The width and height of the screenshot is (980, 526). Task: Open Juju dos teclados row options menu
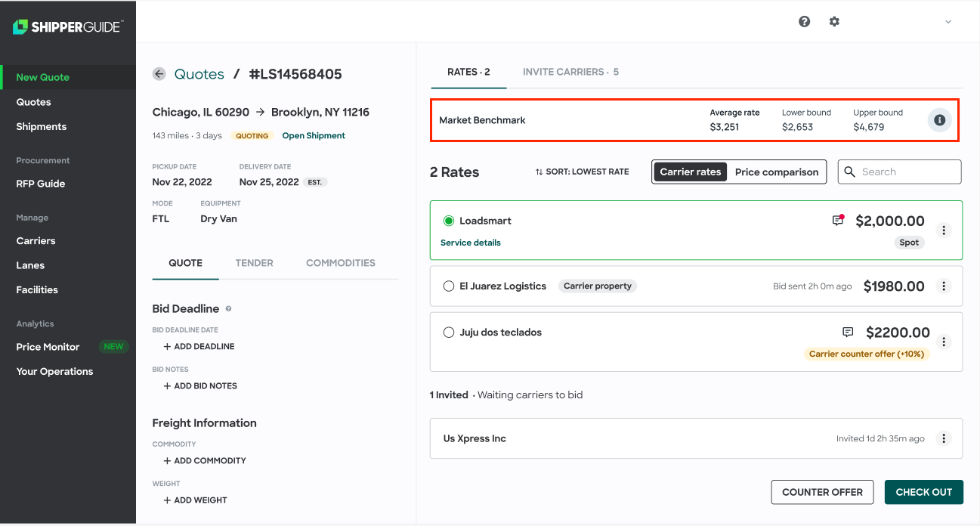pos(944,342)
